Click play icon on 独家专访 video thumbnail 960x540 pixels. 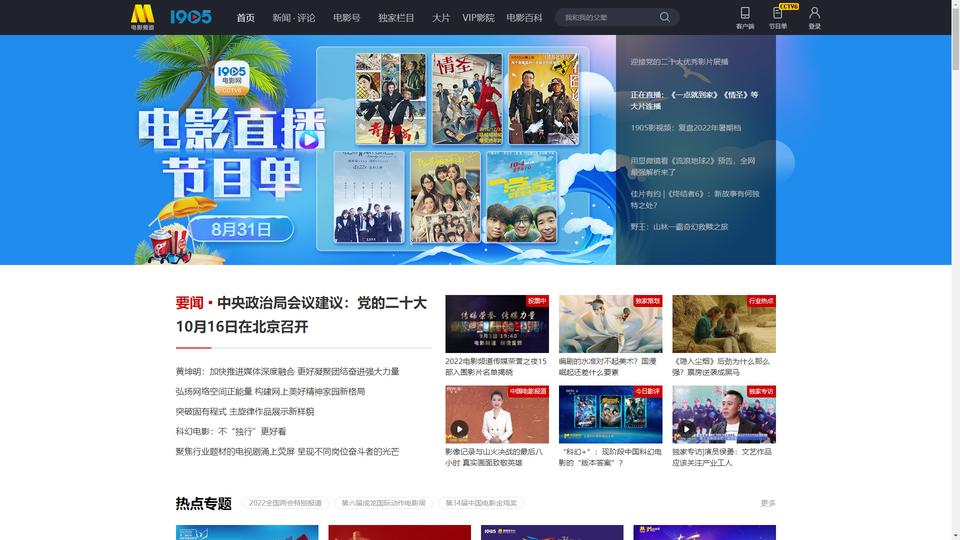pyautogui.click(x=686, y=429)
